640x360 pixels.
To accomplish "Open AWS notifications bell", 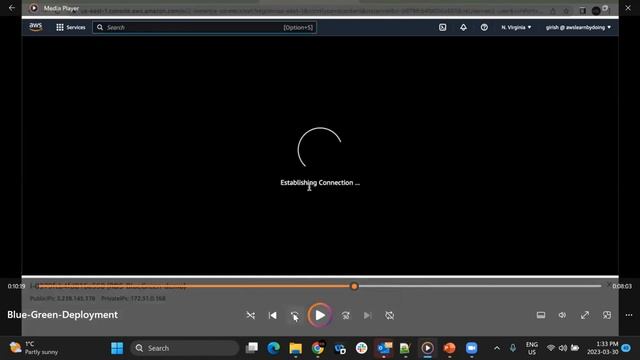I will (463, 27).
